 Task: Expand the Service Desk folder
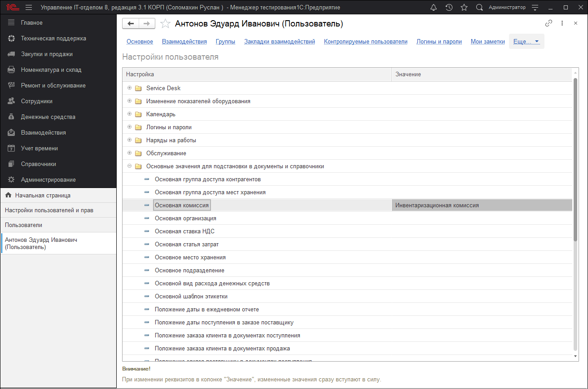(130, 88)
